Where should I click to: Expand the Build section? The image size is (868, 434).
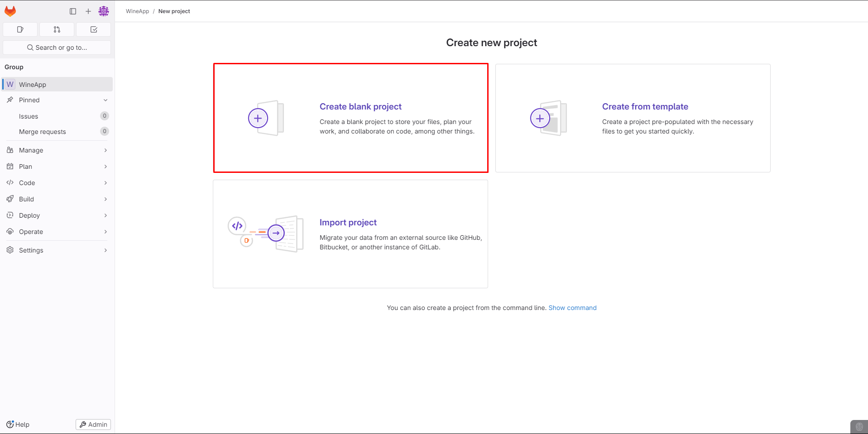[57, 199]
